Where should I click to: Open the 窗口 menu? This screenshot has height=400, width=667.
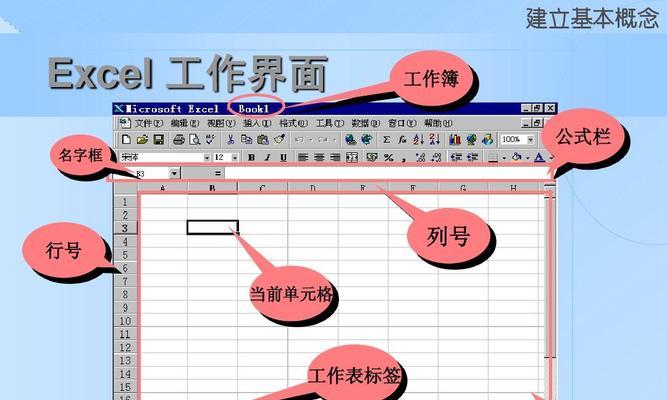402,123
